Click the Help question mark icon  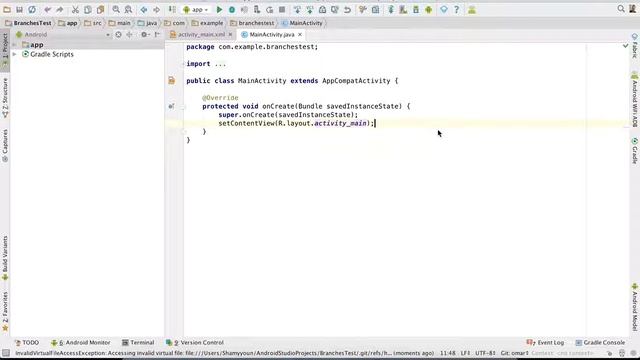[456, 9]
